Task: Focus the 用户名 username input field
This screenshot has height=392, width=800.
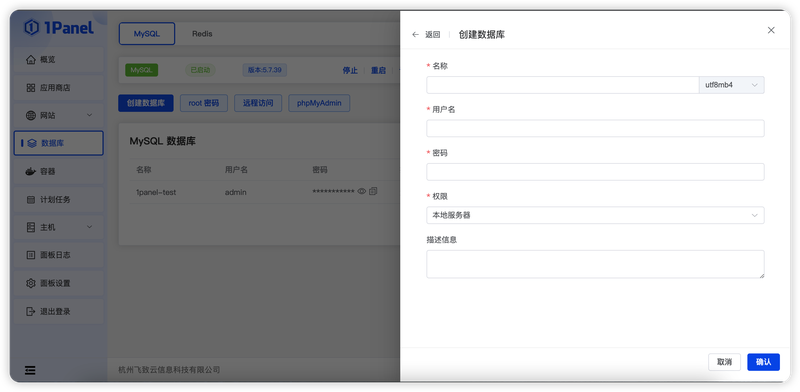Action: (x=595, y=129)
